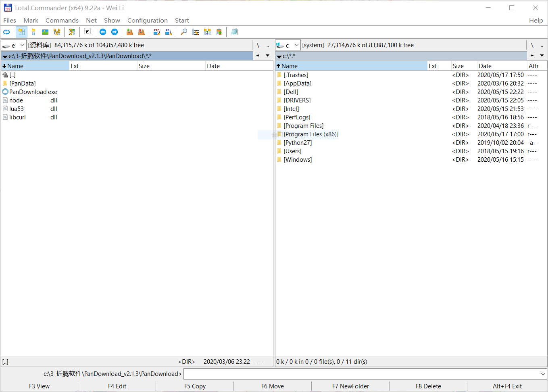Go forward with the blue right arrow
Image resolution: width=548 pixels, height=392 pixels.
click(x=115, y=32)
